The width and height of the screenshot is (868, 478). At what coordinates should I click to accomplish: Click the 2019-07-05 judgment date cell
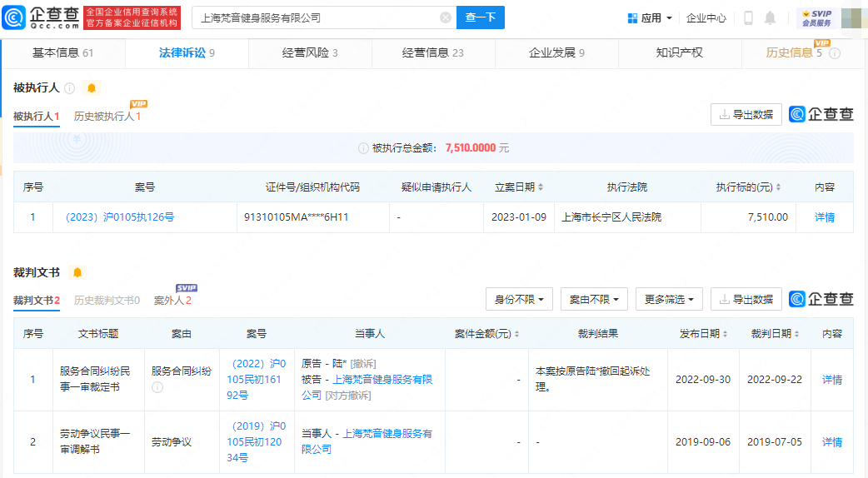point(775,442)
